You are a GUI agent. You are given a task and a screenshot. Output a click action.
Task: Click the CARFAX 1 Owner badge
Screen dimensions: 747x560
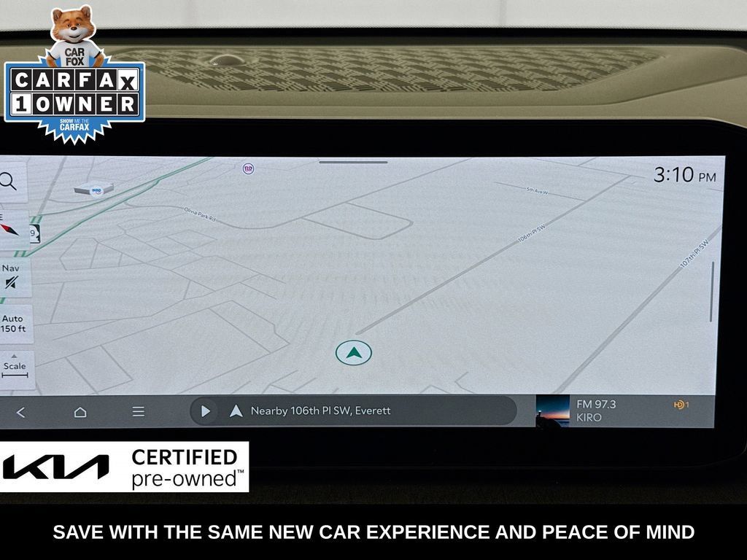tap(74, 74)
